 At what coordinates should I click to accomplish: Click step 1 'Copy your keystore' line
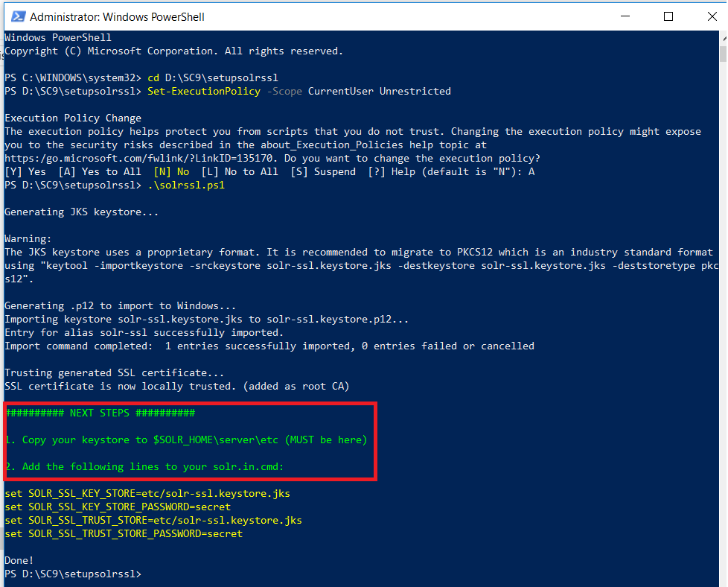186,440
